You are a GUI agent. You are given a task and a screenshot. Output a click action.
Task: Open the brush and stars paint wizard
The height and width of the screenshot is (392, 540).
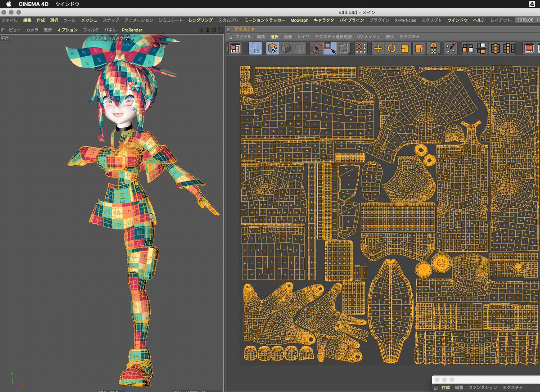pos(450,48)
